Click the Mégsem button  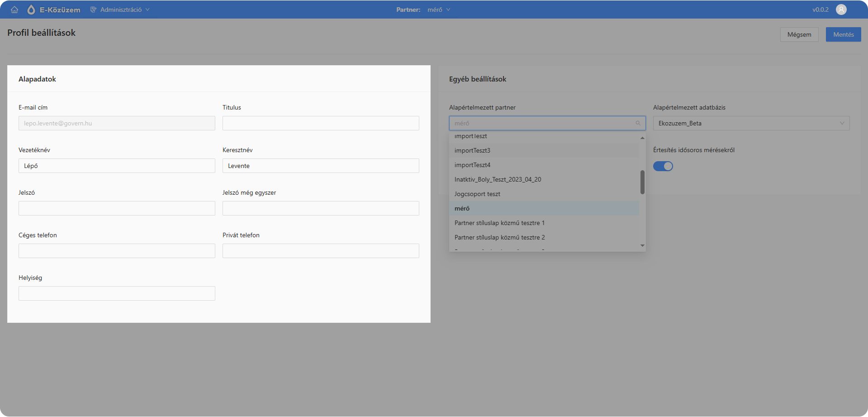(799, 34)
